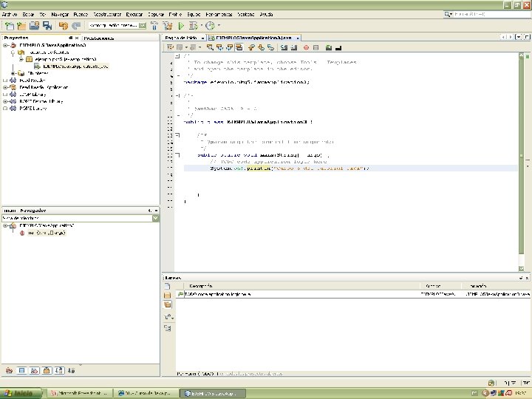Click the red record macro icon in editor toolbar
532x399 pixels.
(306, 47)
